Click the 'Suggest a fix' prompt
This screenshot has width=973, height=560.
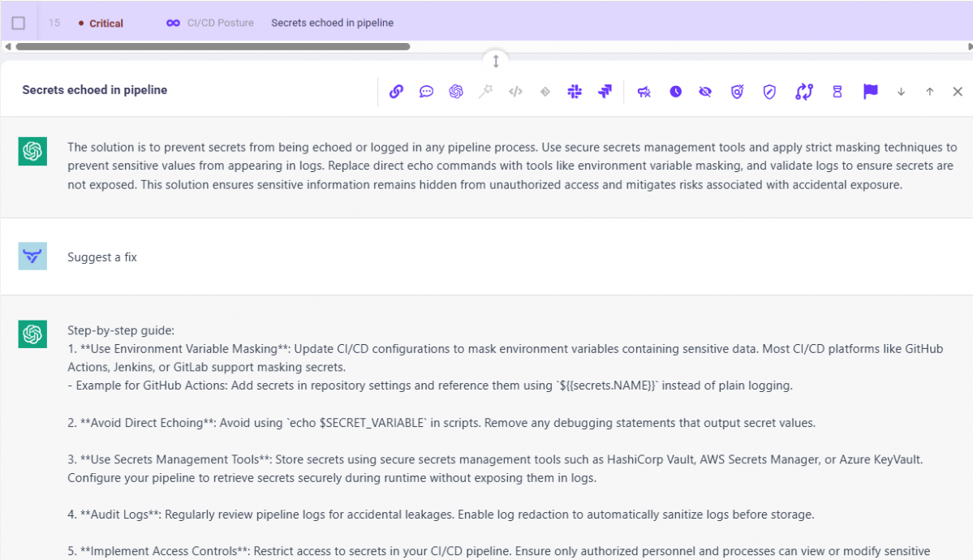(x=102, y=257)
